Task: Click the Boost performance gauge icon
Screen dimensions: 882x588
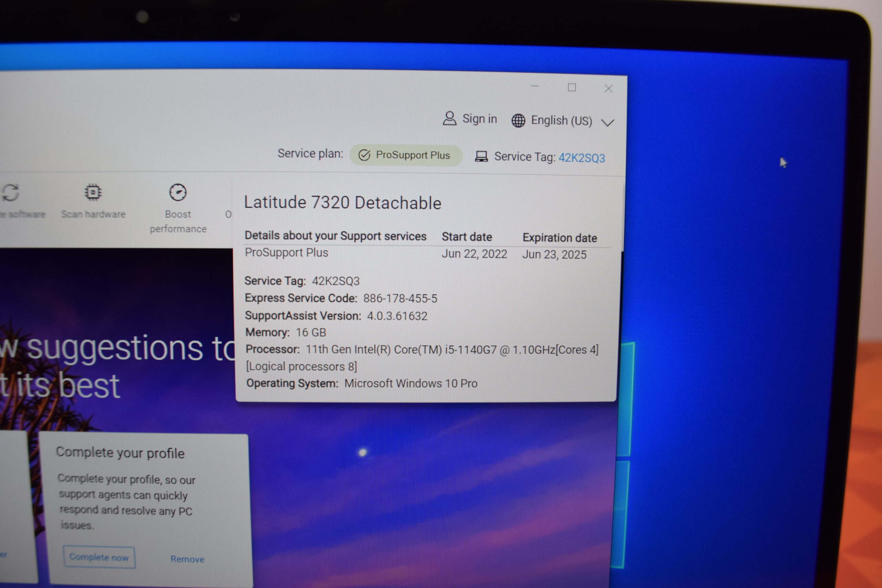Action: (178, 192)
